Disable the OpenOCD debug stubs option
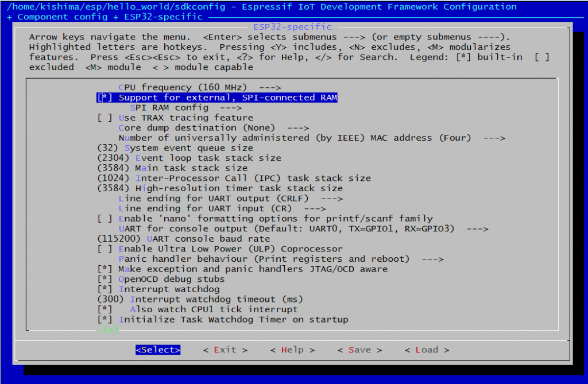This screenshot has height=384, width=588. (105, 279)
